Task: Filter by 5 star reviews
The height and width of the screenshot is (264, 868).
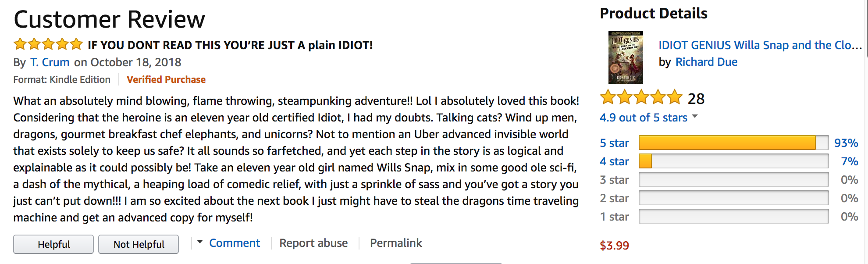Action: [x=614, y=143]
